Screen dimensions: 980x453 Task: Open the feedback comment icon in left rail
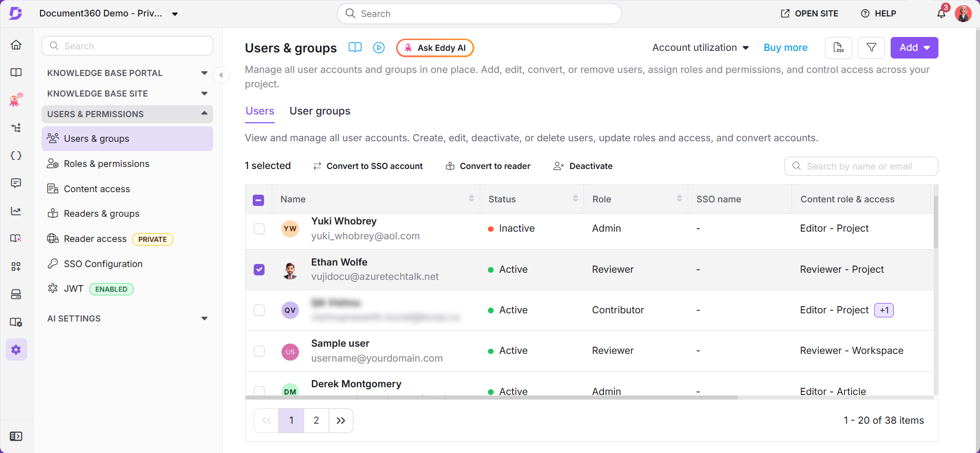pos(16,183)
